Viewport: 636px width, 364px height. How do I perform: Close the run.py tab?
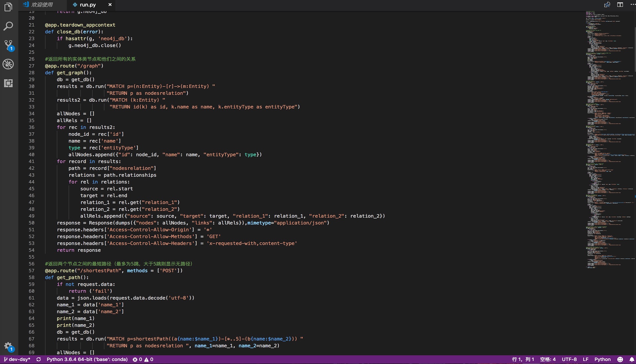110,5
